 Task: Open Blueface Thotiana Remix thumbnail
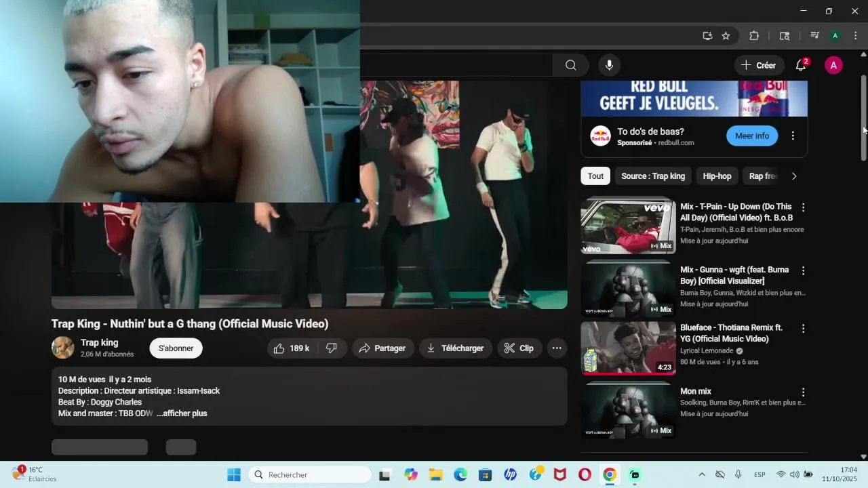coord(628,348)
